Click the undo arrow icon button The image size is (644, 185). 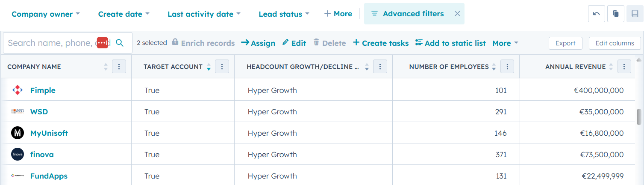click(597, 14)
